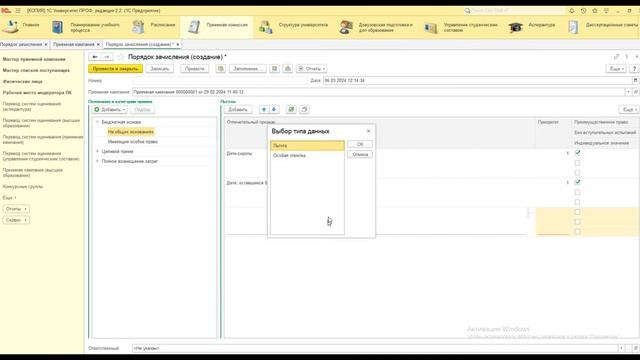Open Приемная кампания field dropdown arrow
Image resolution: width=640 pixels, height=360 pixels.
tap(628, 92)
